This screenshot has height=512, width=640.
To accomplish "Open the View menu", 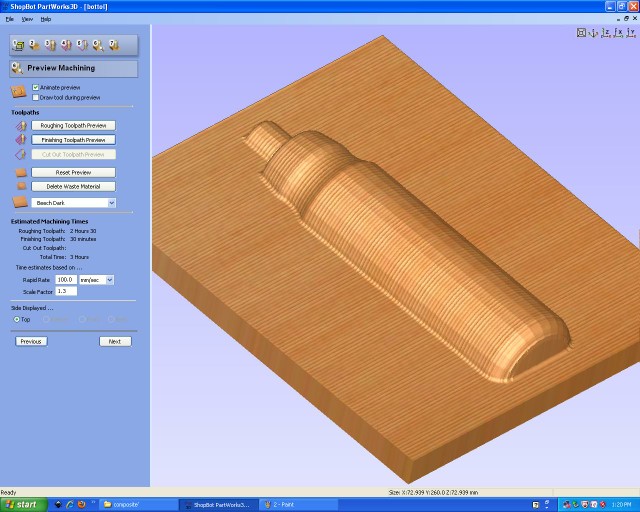I will [x=27, y=19].
